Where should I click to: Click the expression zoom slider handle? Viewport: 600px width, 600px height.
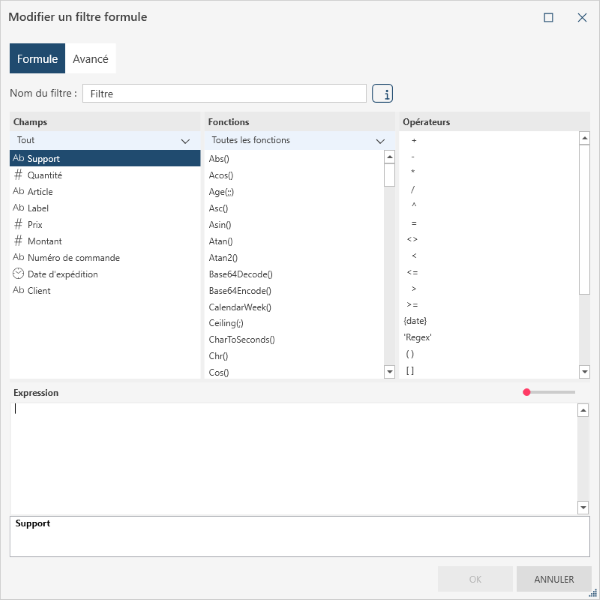(527, 393)
